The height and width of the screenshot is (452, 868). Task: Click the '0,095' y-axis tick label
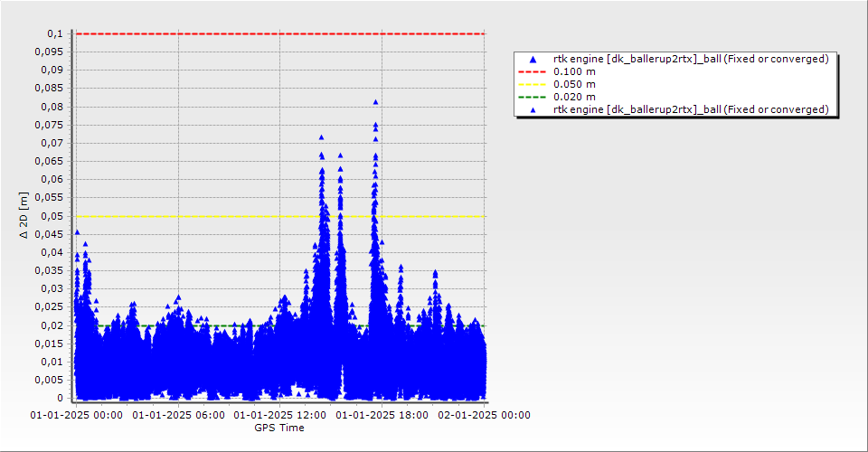[49, 52]
